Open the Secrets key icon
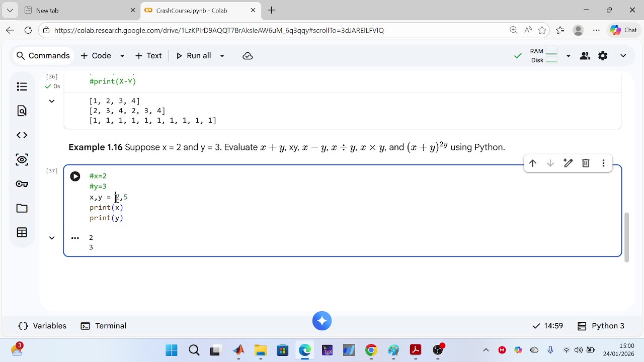This screenshot has width=644, height=362. pyautogui.click(x=22, y=184)
